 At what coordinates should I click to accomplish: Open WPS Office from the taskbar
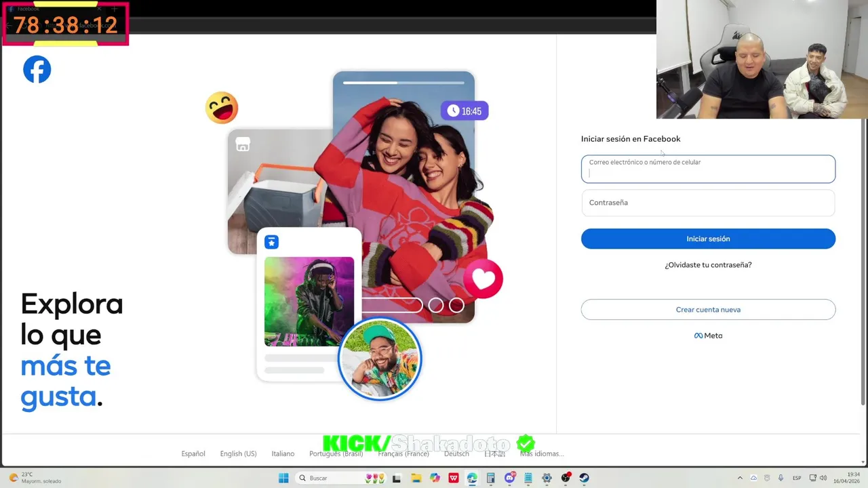(454, 478)
